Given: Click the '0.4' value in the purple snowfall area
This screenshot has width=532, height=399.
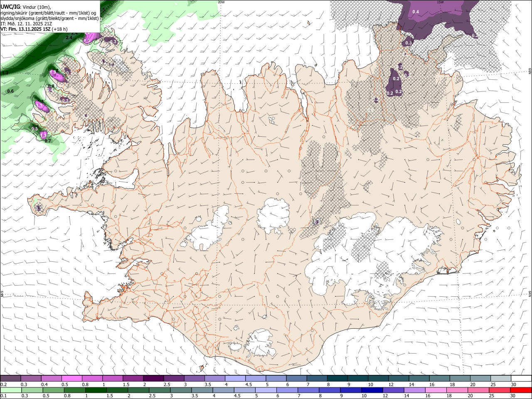Looking at the screenshot, I should click(x=416, y=12).
